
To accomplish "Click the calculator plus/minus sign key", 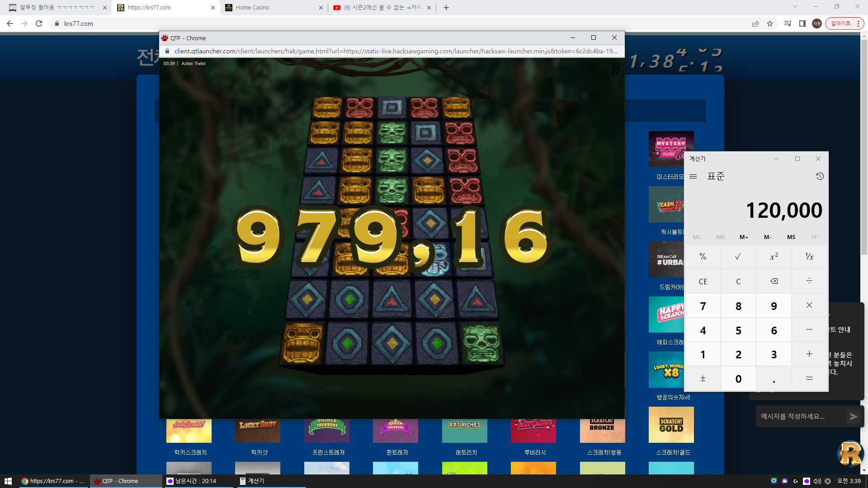I will pos(703,379).
